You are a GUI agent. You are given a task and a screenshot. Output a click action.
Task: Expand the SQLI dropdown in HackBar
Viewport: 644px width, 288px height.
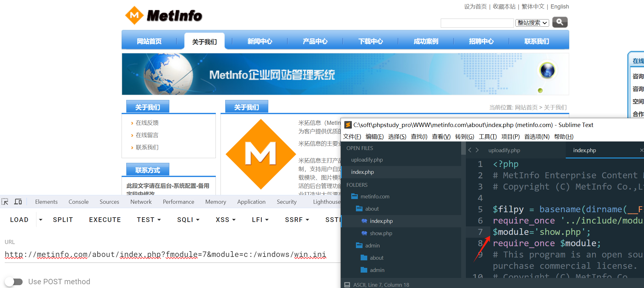tap(188, 220)
